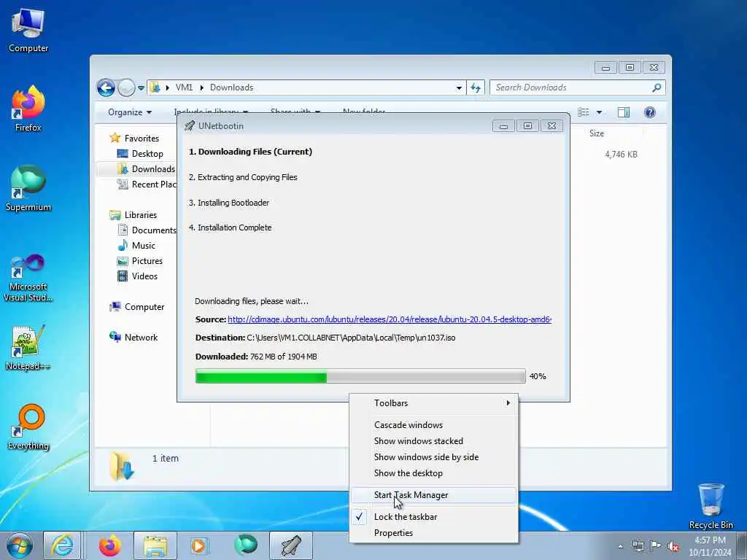747x560 pixels.
Task: Click Downloads in the address breadcrumb
Action: (x=231, y=87)
